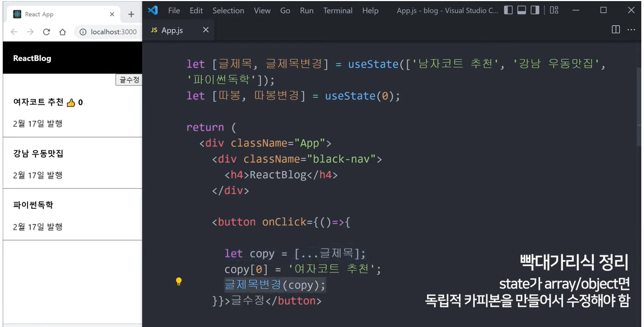
Task: Click the React logo favicon
Action: (17, 14)
